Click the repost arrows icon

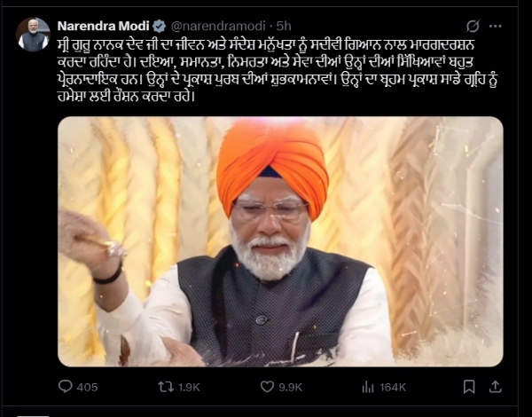click(x=166, y=387)
